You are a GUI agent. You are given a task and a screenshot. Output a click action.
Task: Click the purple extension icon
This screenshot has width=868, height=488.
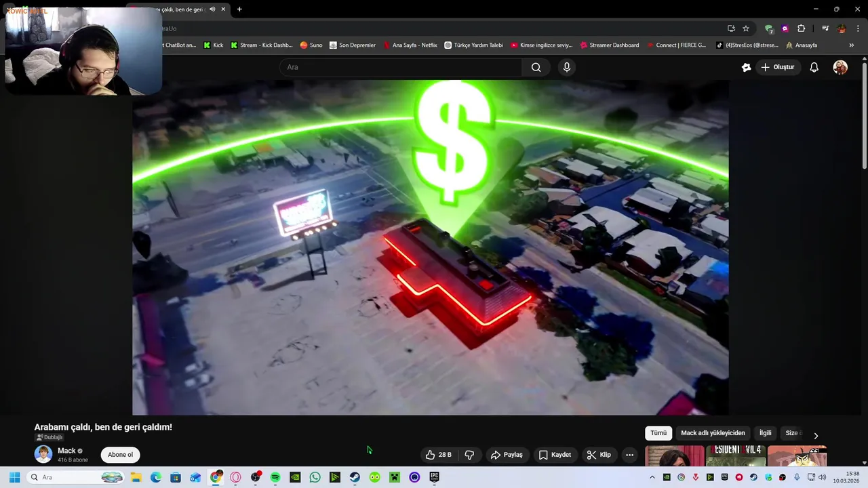785,28
